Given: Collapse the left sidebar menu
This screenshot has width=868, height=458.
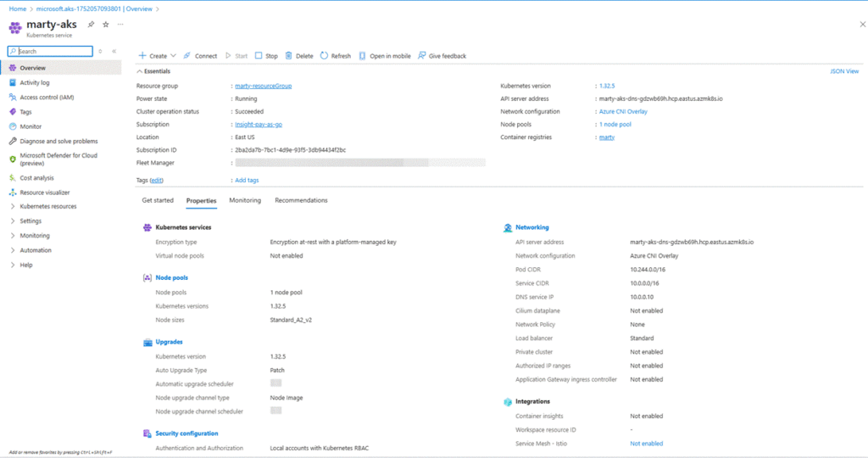Looking at the screenshot, I should [x=114, y=52].
